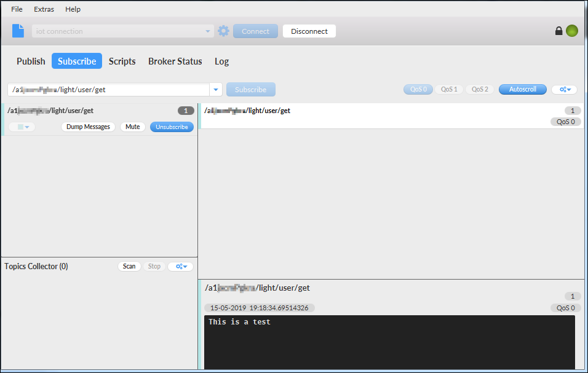The height and width of the screenshot is (373, 588).
Task: Enable QoS 2 for the subscription
Action: (x=479, y=88)
